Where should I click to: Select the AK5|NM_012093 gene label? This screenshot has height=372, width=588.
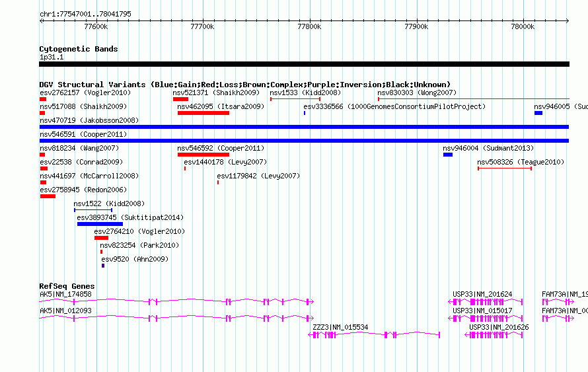(x=65, y=311)
